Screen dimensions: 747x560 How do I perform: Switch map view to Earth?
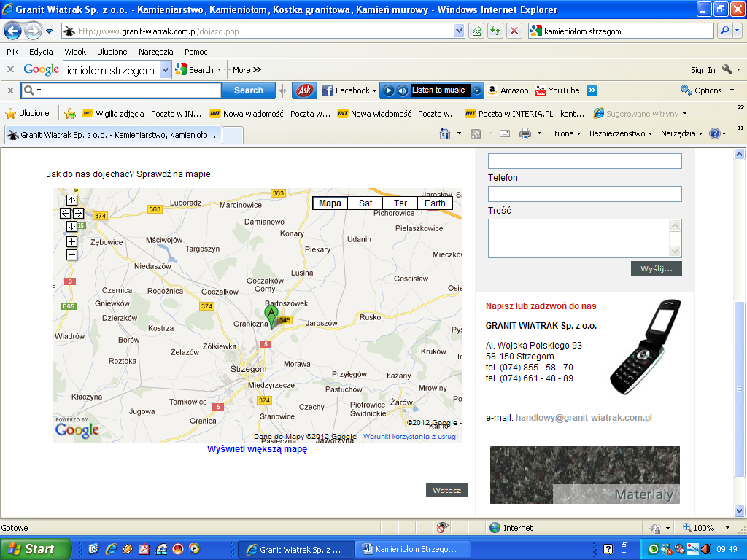(435, 203)
